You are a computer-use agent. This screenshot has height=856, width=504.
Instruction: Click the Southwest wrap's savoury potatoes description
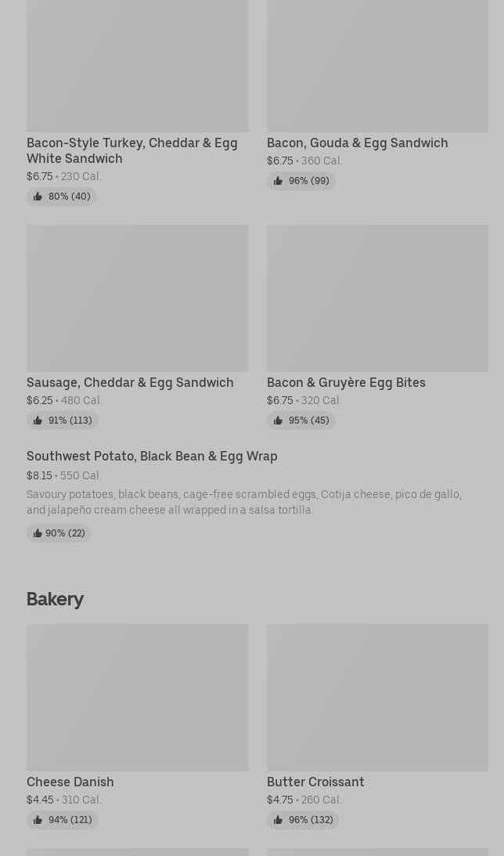click(x=243, y=502)
